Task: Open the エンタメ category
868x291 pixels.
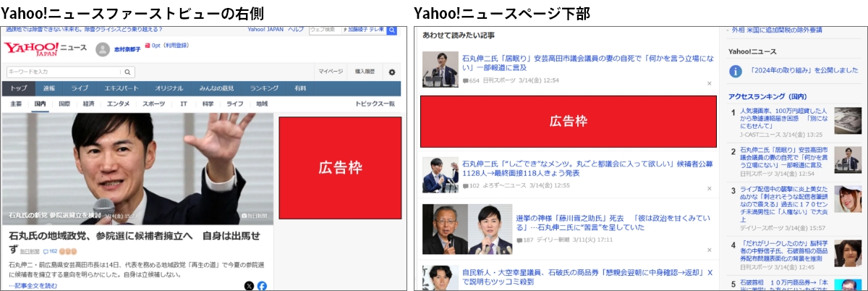Action: click(119, 104)
